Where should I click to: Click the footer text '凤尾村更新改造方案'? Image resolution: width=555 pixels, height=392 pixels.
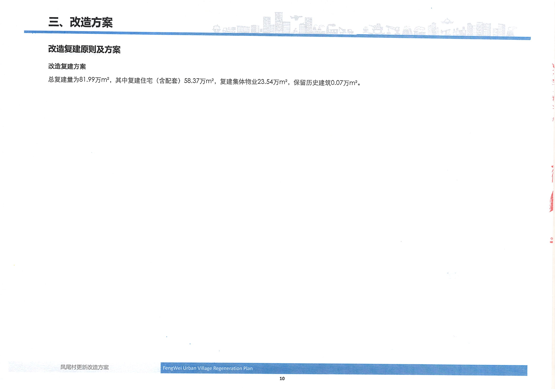[84, 367]
